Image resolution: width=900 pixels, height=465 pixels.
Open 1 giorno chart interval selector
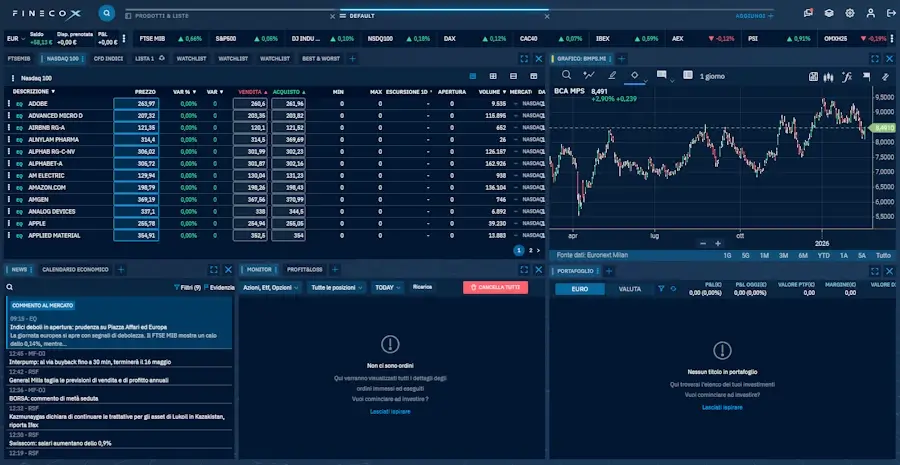coord(712,76)
